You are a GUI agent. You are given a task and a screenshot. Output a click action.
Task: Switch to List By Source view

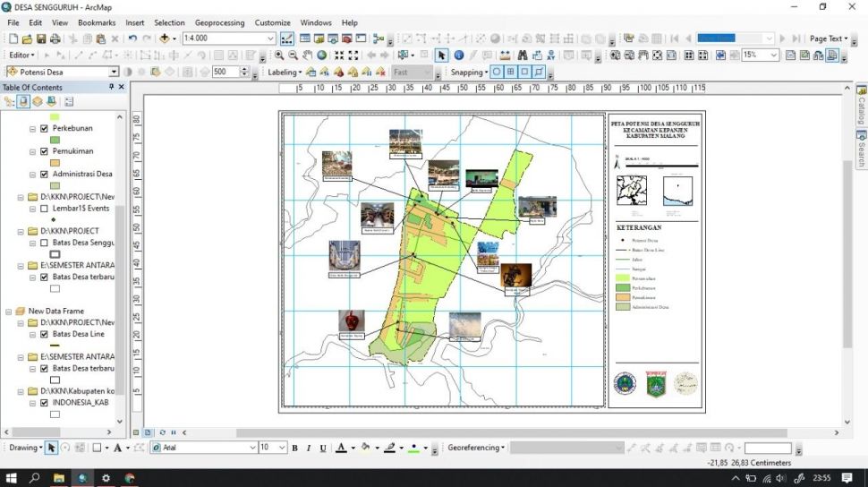(23, 102)
